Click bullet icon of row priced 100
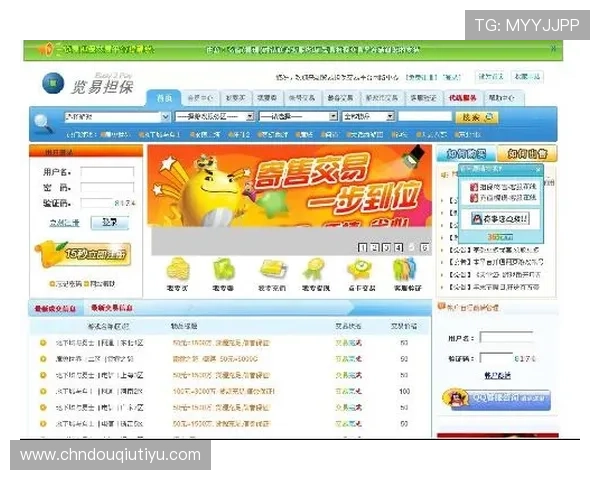This screenshot has width=600, height=480. (43, 391)
